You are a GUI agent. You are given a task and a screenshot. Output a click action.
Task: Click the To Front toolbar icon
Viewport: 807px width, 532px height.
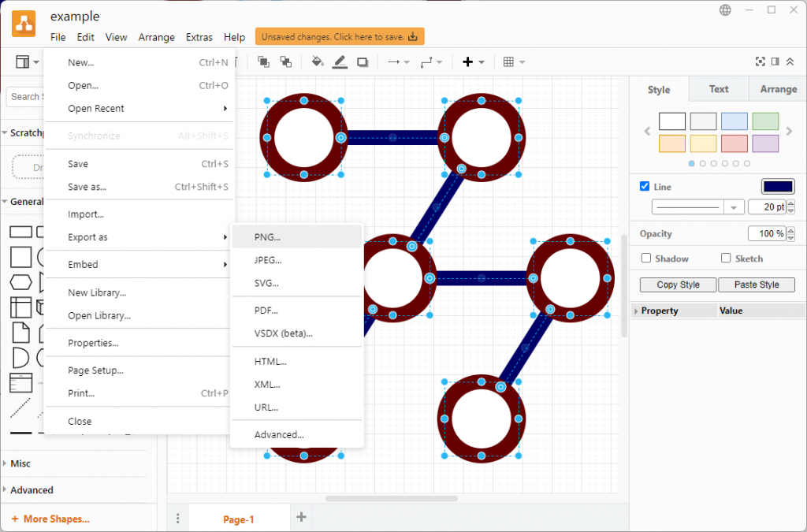pyautogui.click(x=263, y=62)
